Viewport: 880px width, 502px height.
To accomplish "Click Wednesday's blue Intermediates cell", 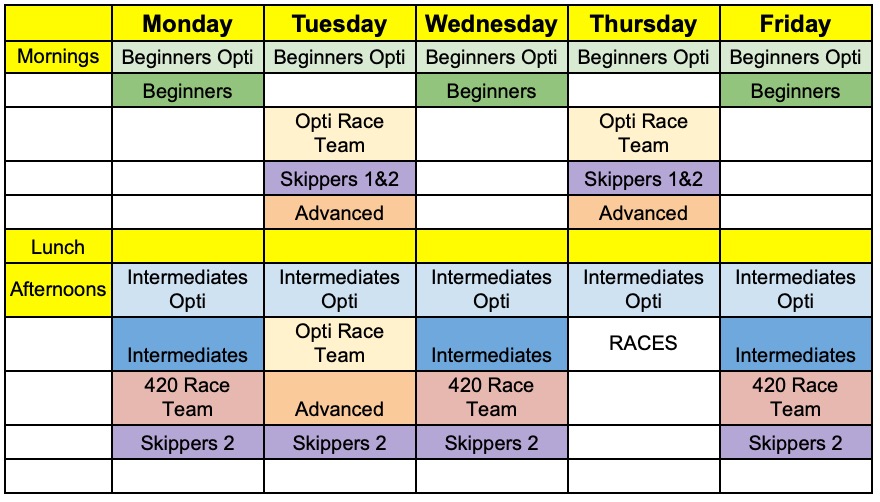I will tap(492, 344).
